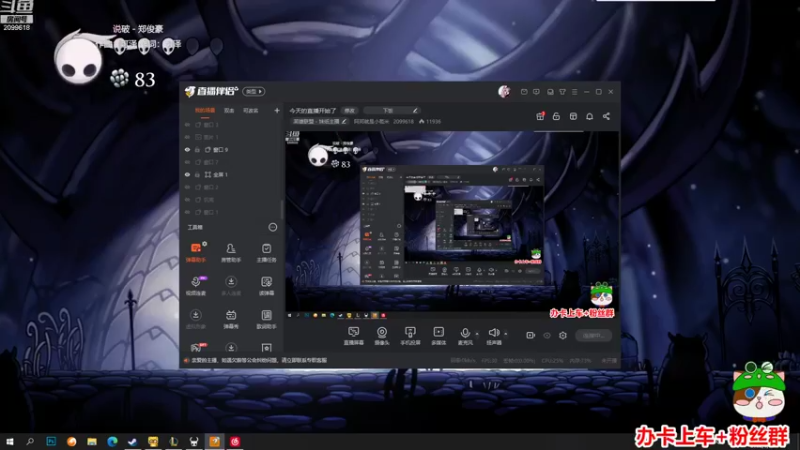Viewport: 800px width, 450px height.
Task: Open the 弹幕助手 tool
Action: pyautogui.click(x=196, y=252)
